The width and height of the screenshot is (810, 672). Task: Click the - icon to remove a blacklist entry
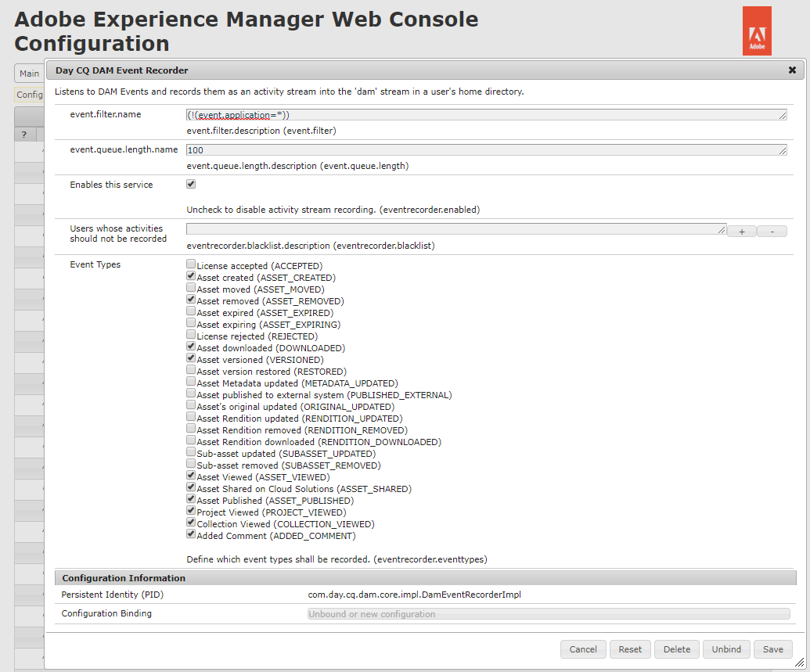(772, 232)
